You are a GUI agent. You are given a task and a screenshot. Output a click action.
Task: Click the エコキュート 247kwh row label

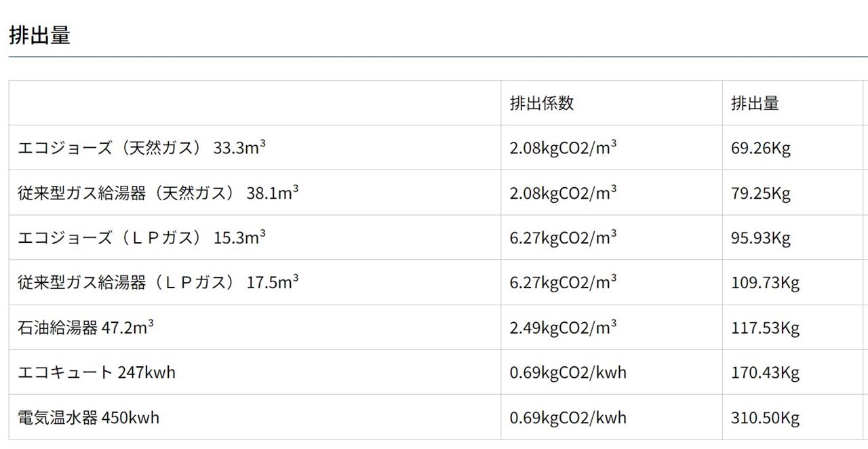coord(96,372)
